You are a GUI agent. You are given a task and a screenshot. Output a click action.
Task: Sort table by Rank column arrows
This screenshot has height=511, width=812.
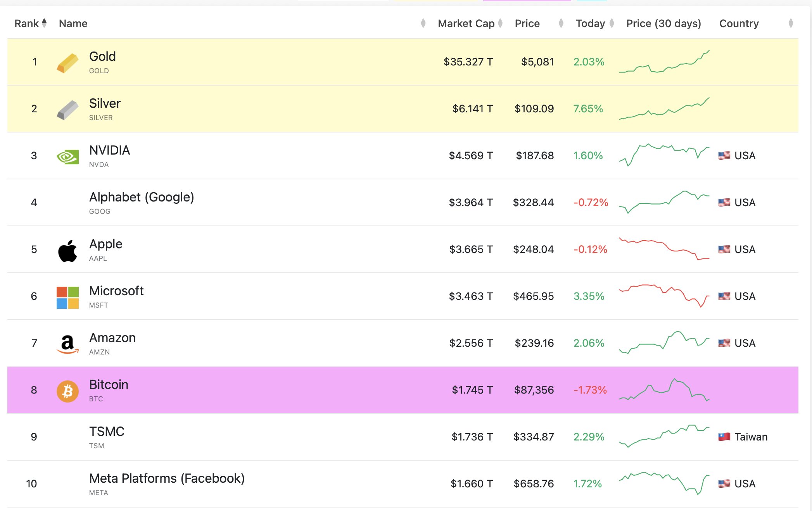tap(44, 23)
